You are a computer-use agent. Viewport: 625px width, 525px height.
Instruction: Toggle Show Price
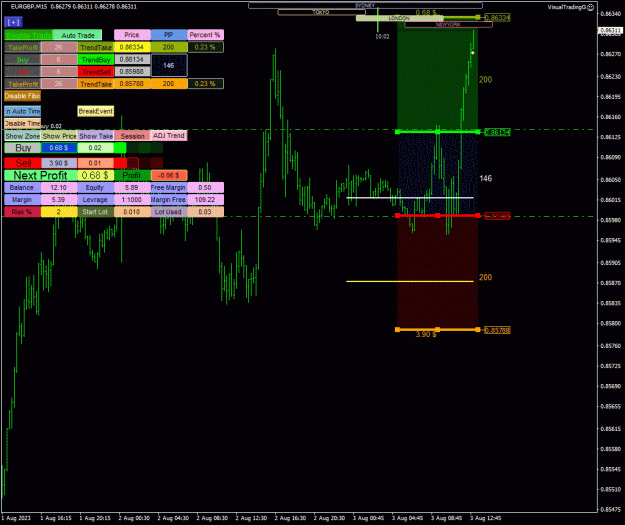point(59,136)
